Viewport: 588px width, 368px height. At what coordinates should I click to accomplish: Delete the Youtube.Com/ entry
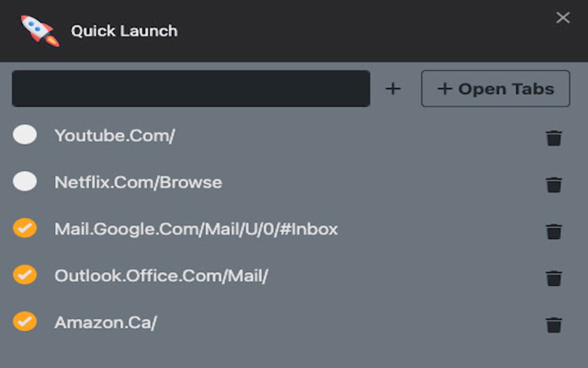[x=554, y=138]
